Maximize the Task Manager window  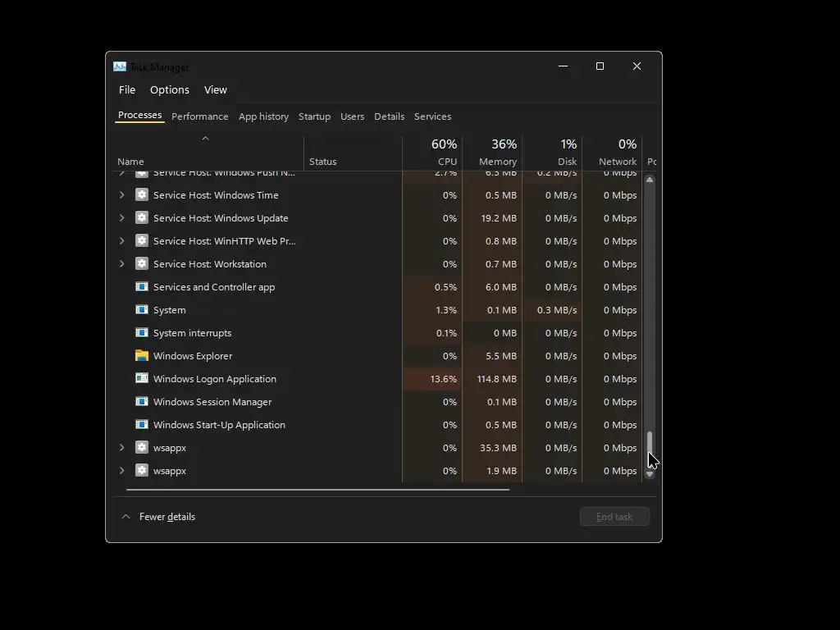pyautogui.click(x=600, y=66)
